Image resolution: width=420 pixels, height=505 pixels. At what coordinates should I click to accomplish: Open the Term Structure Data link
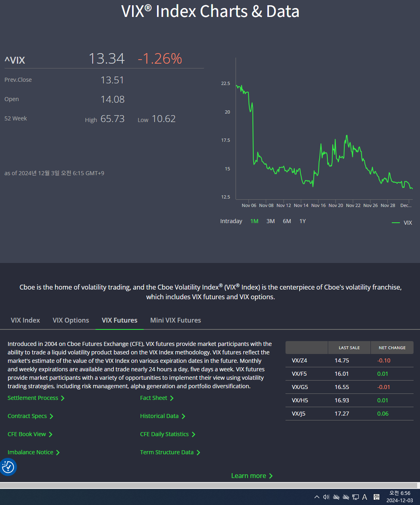tap(170, 452)
